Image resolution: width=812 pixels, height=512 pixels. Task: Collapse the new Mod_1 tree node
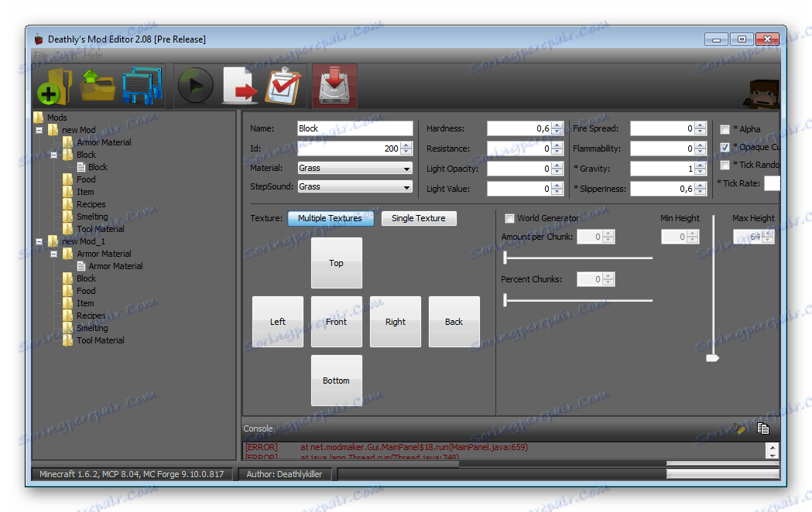(39, 241)
